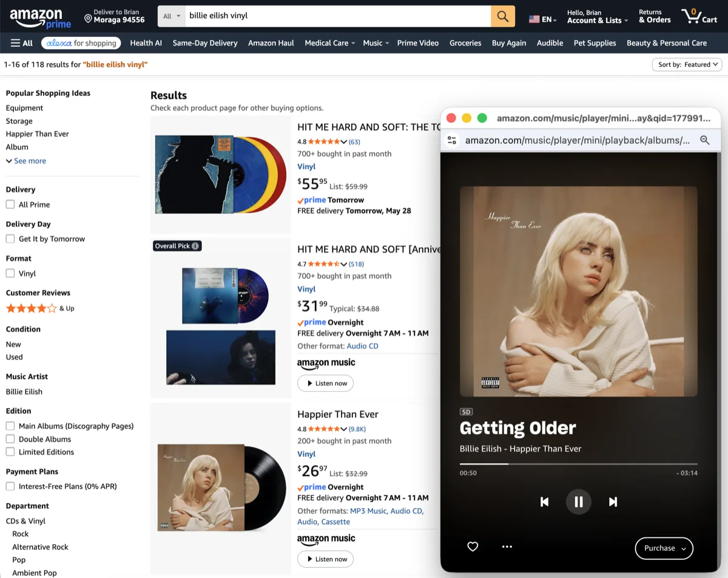Open Buy Again nav item
Image resolution: width=728 pixels, height=578 pixels.
(x=509, y=43)
